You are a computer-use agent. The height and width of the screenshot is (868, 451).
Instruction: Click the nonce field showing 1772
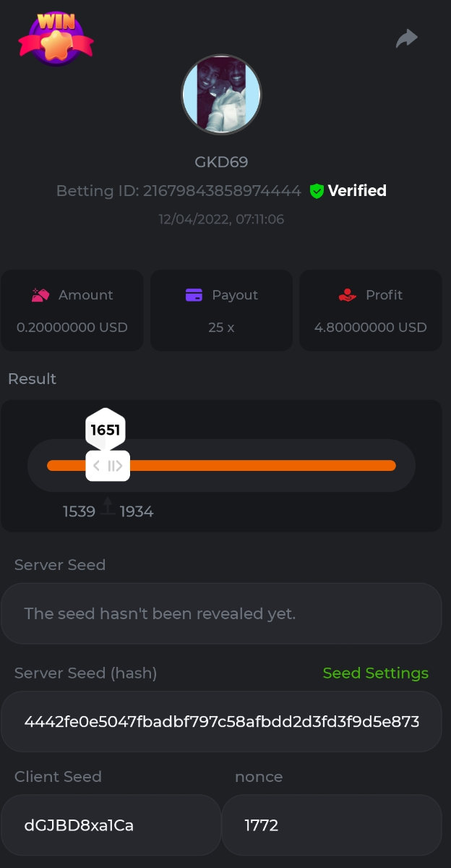tap(331, 825)
